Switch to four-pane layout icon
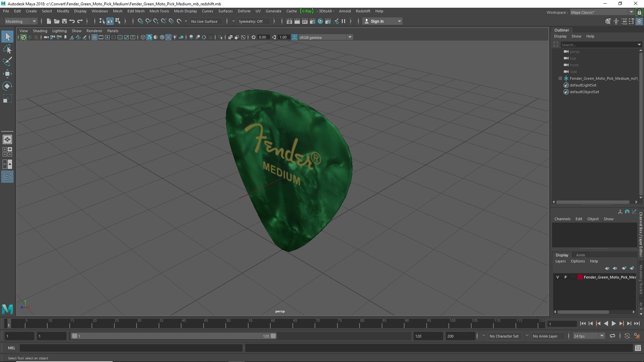Viewport: 644px width, 362px height. tap(7, 152)
